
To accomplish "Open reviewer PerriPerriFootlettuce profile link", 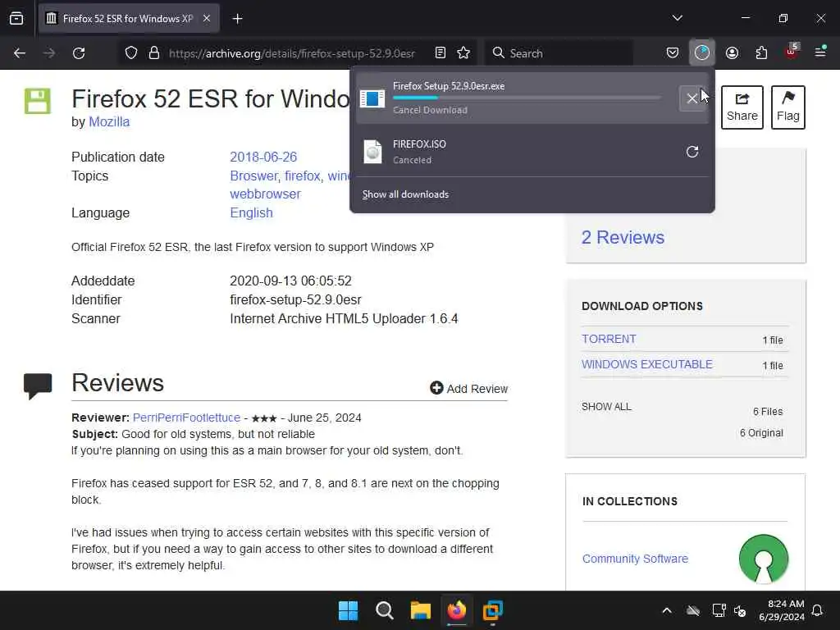I will 186,418.
